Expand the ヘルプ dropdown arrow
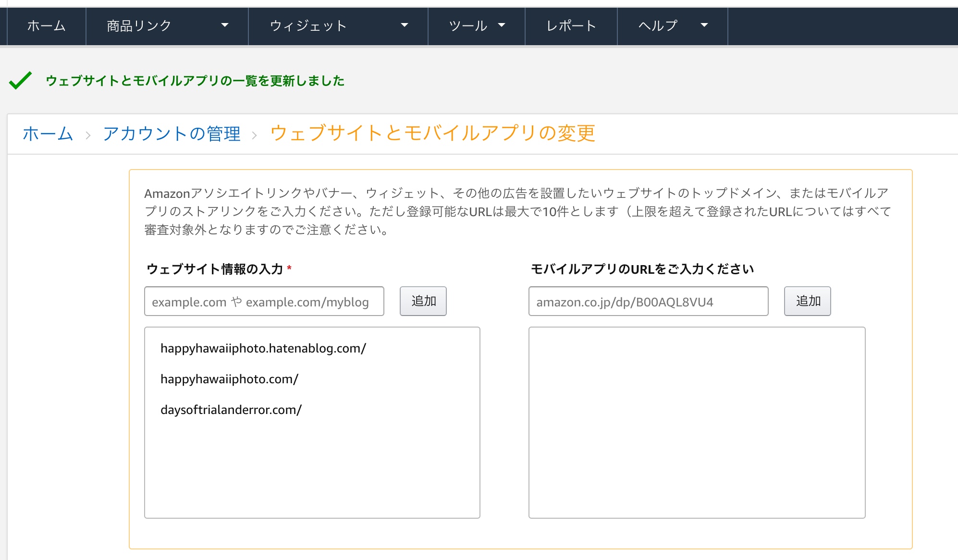Image resolution: width=958 pixels, height=560 pixels. [704, 25]
